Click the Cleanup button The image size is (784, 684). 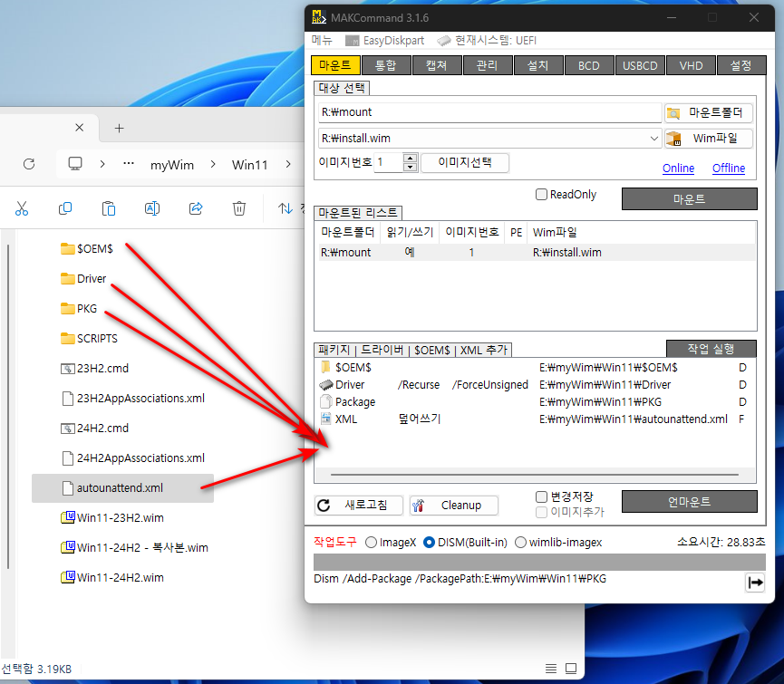click(x=453, y=506)
